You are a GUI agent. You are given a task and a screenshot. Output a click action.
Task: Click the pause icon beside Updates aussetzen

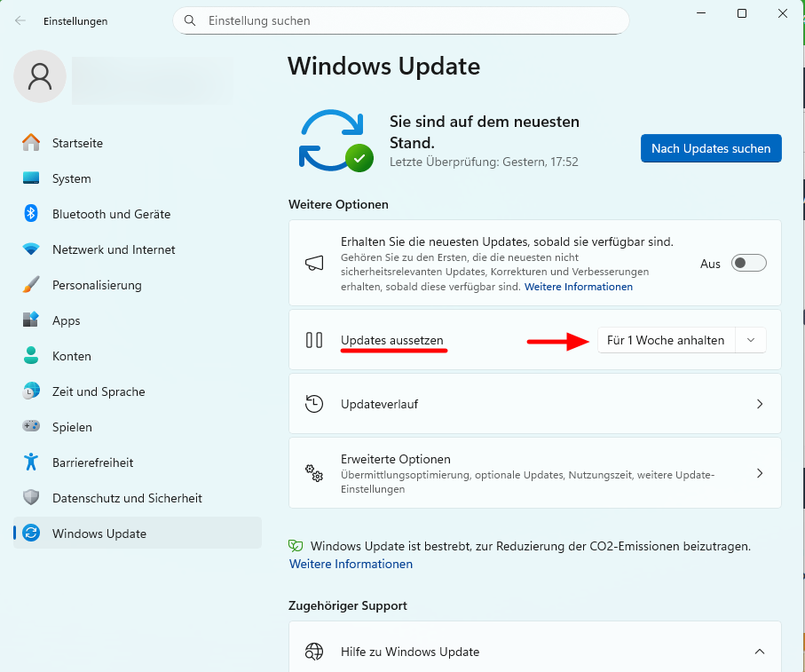[x=314, y=340]
